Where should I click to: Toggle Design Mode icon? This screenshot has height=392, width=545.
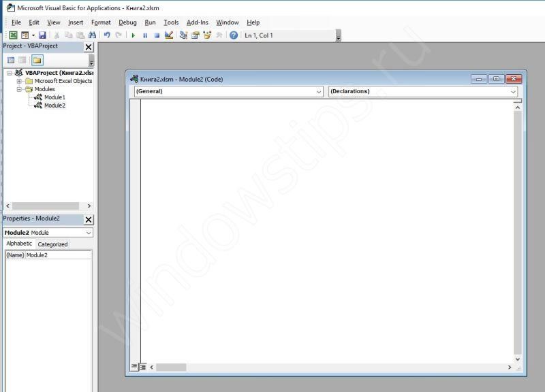(169, 35)
